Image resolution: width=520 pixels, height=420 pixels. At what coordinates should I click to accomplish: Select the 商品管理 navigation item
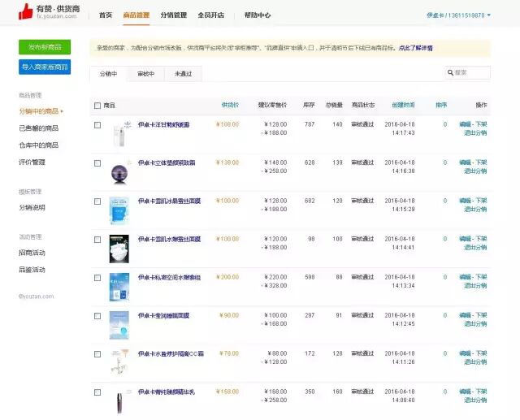tap(136, 15)
